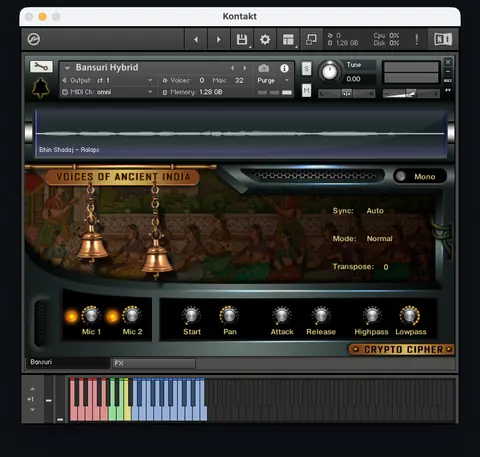The image size is (480, 457).
Task: Click the pitch bend wheel strip
Action: coord(49,399)
